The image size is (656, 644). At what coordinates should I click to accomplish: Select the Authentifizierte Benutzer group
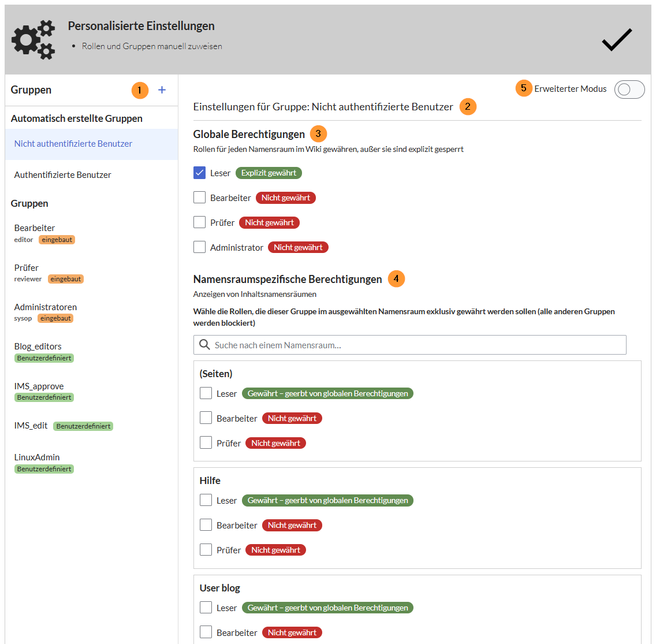click(63, 175)
